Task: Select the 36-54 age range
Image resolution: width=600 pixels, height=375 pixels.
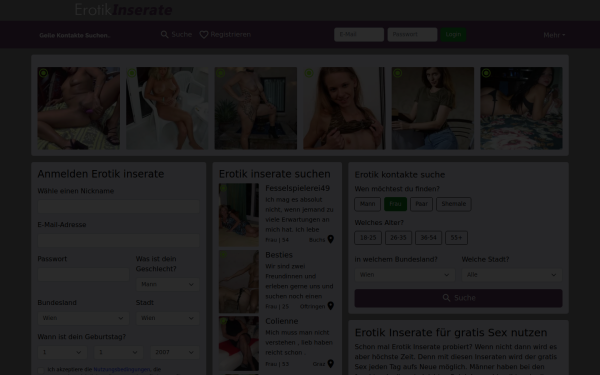Action: pos(428,238)
